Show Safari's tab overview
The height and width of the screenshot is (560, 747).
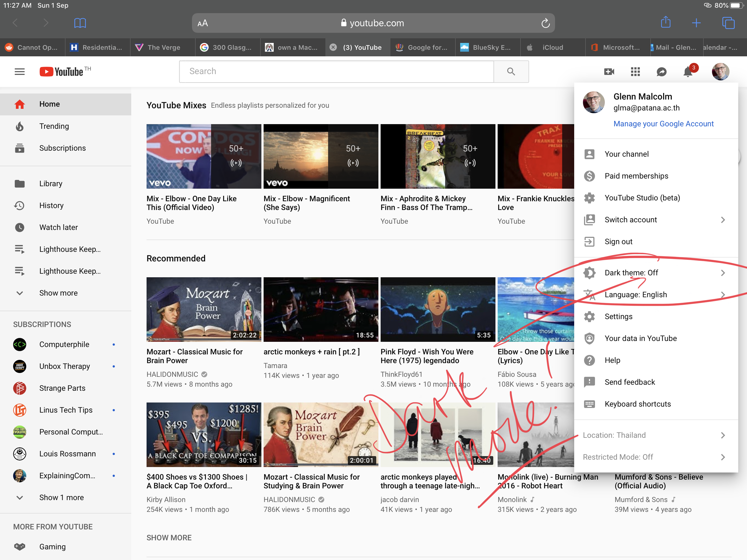tap(728, 23)
